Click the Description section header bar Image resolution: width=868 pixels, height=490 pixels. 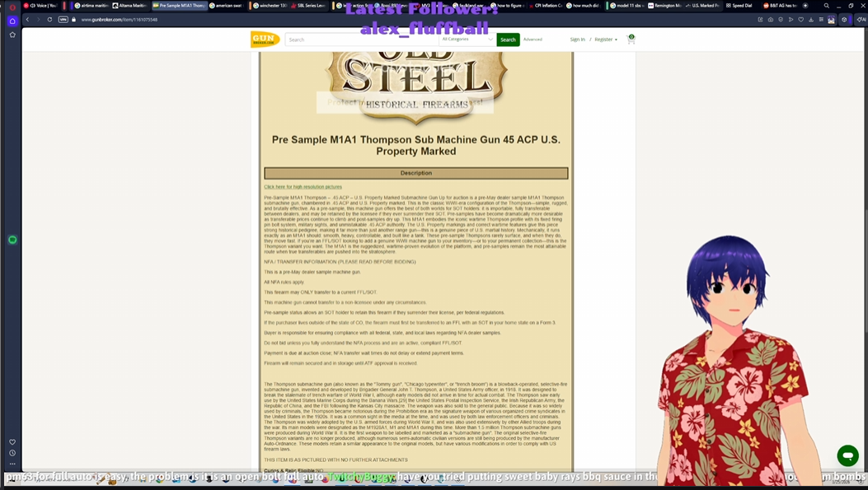416,173
